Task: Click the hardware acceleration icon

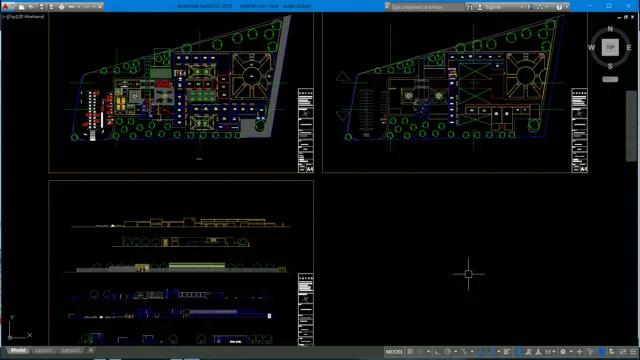Action: [x=612, y=352]
